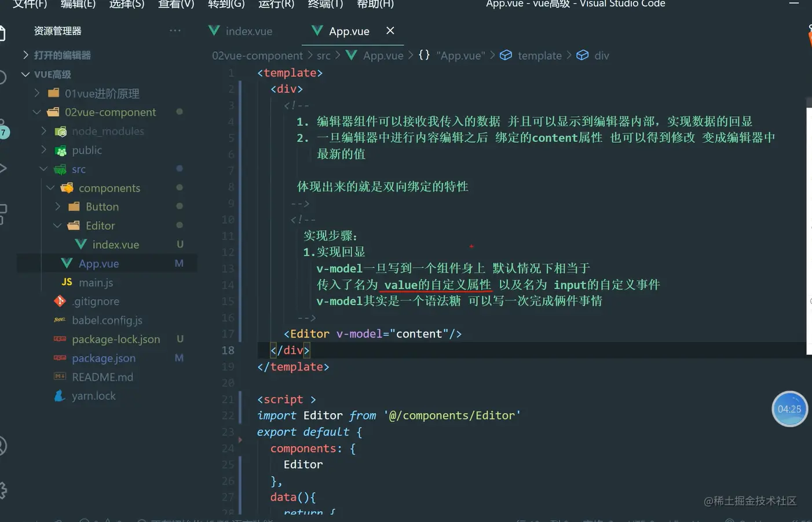Click the npm icon beside package.json
The image size is (812, 522).
tap(60, 358)
